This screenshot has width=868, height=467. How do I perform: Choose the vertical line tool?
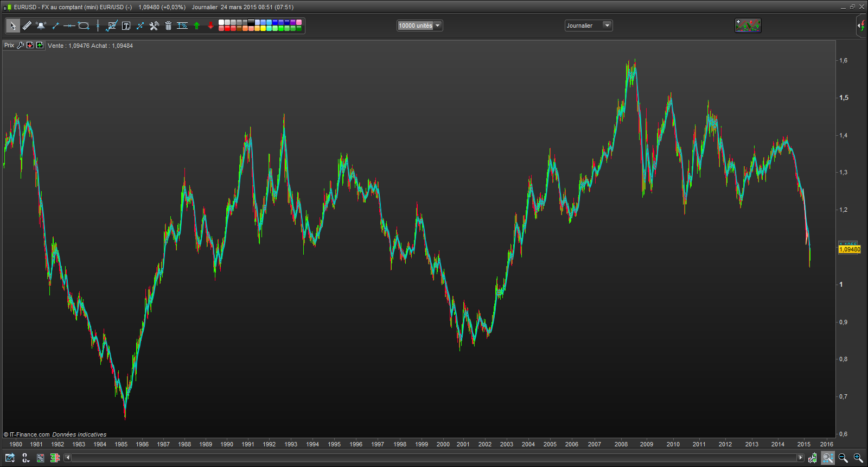point(98,26)
